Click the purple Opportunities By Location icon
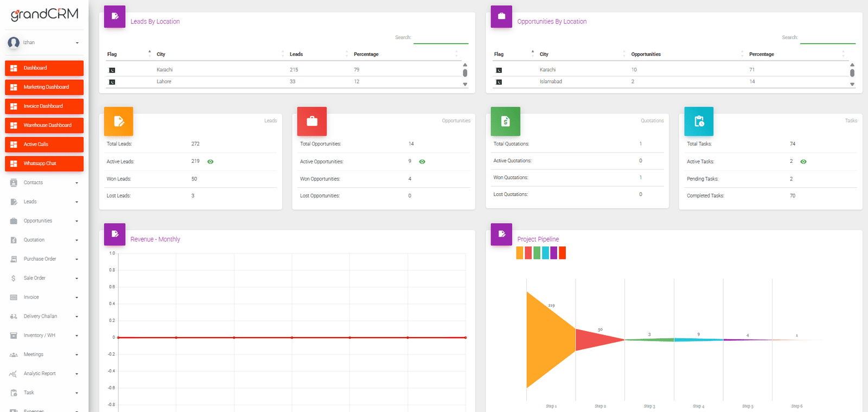868x412 pixels. pos(501,16)
